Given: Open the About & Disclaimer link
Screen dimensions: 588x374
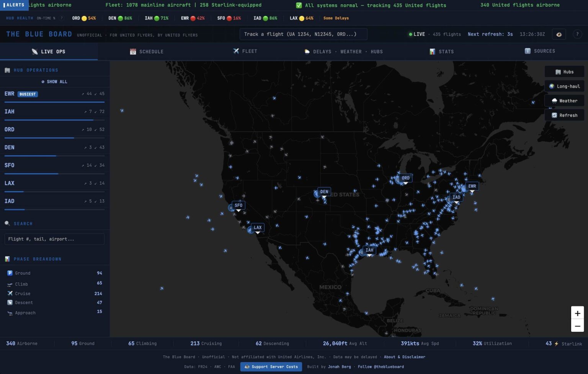Looking at the screenshot, I should 404,357.
